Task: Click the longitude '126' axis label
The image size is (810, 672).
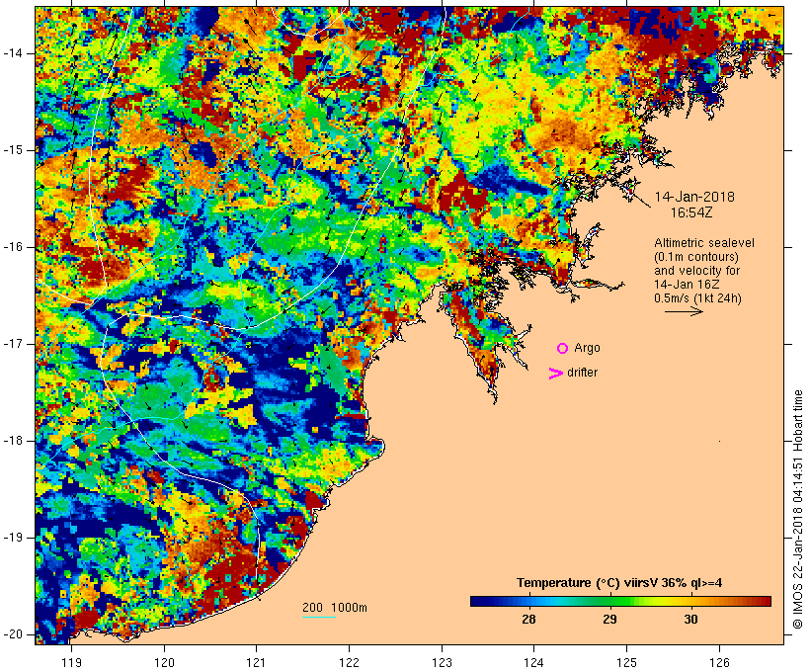Action: tap(719, 662)
